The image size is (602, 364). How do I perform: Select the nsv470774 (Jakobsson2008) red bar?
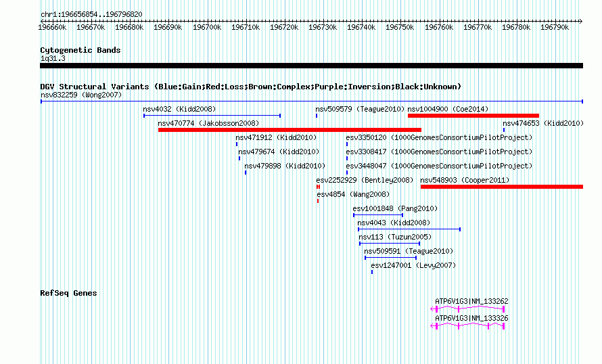click(x=290, y=130)
